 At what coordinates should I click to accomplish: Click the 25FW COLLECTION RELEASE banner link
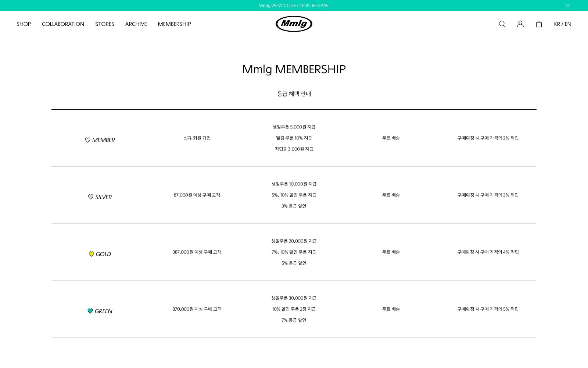pos(293,6)
